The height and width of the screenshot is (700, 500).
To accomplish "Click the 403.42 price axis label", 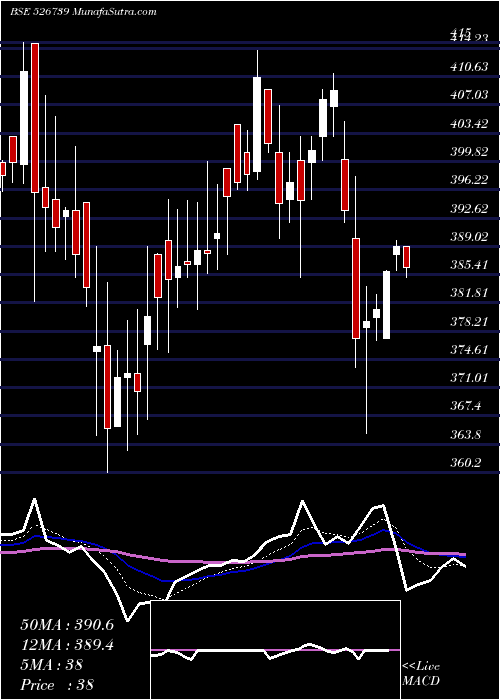I will [x=468, y=124].
